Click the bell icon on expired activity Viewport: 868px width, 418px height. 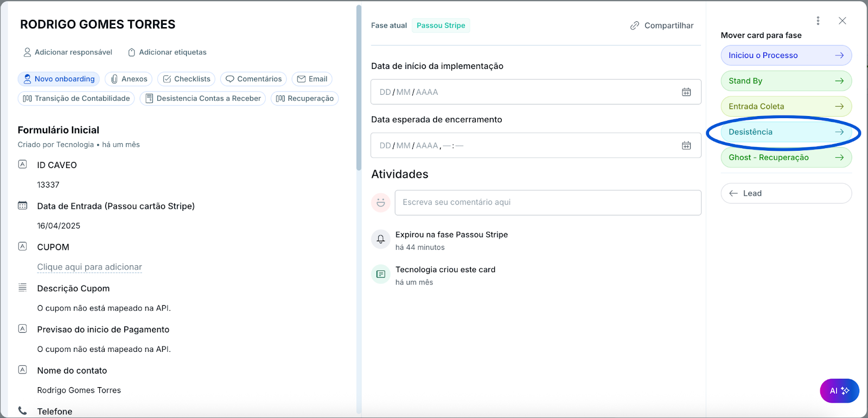pyautogui.click(x=381, y=239)
